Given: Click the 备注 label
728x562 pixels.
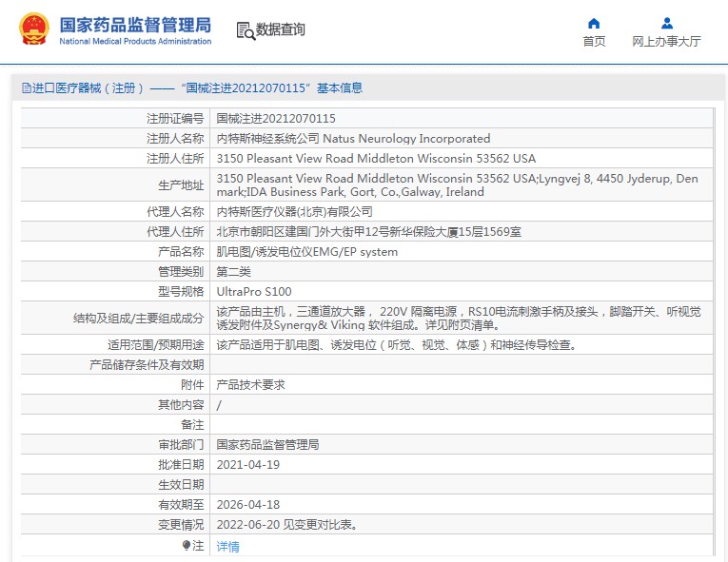Looking at the screenshot, I should point(192,425).
